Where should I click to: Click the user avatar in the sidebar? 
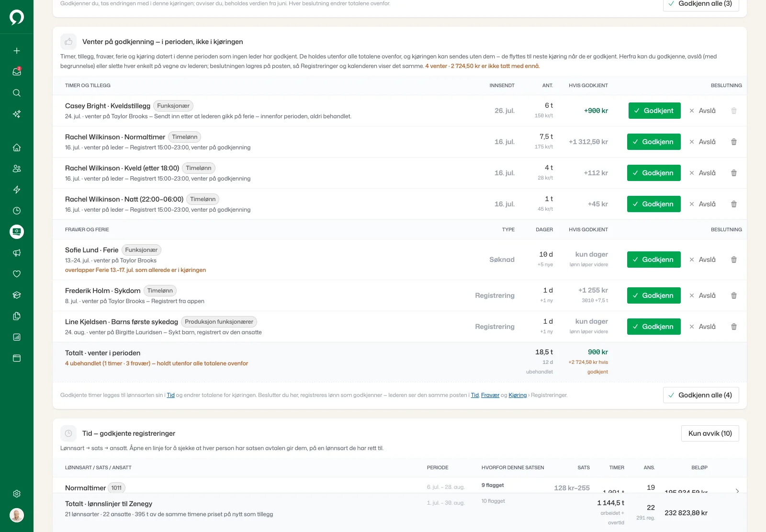17,515
